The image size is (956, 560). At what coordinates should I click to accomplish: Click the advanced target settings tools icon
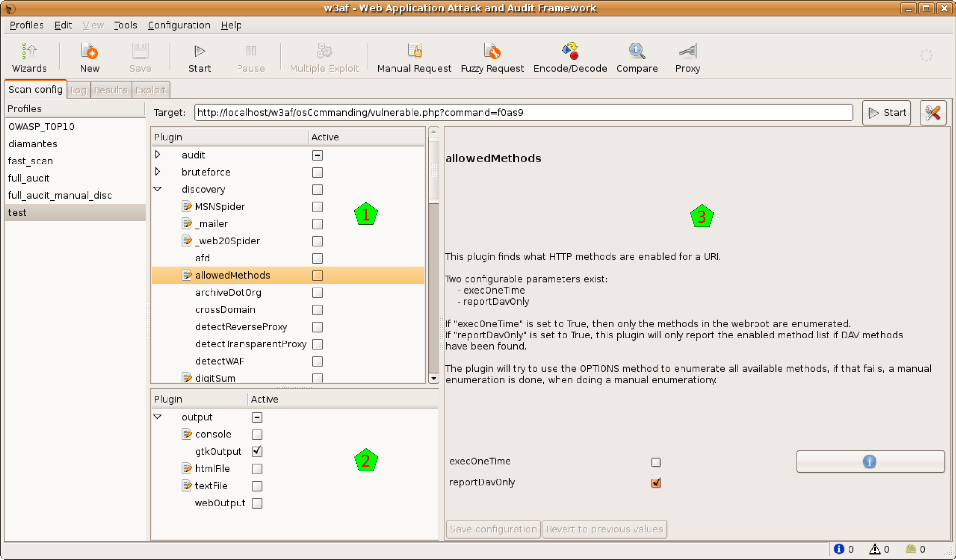(x=932, y=113)
